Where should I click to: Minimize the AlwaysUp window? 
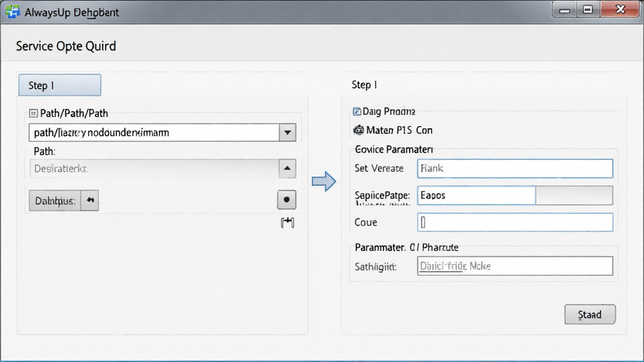565,10
